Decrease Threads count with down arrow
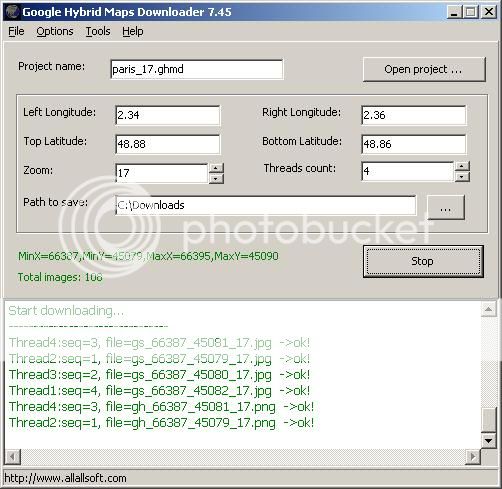 point(462,177)
